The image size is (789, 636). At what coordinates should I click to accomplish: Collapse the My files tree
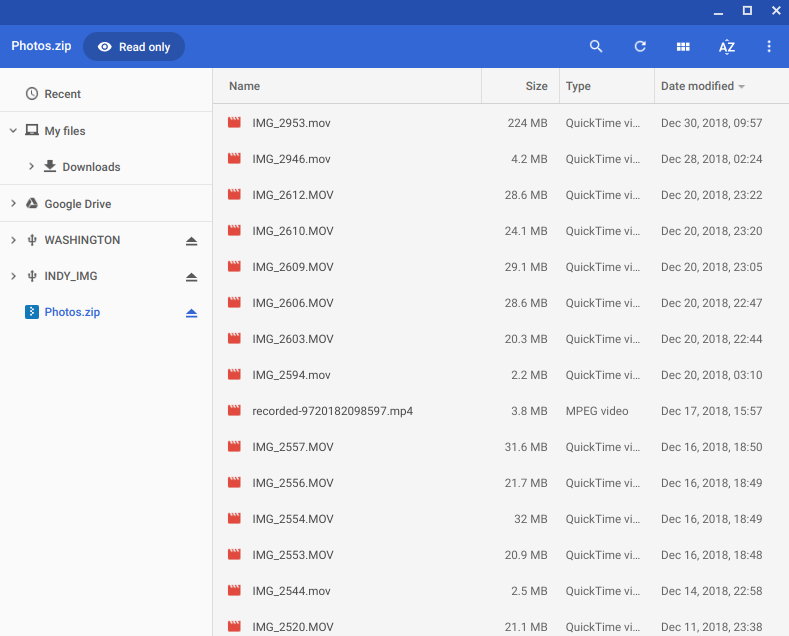pyautogui.click(x=13, y=131)
